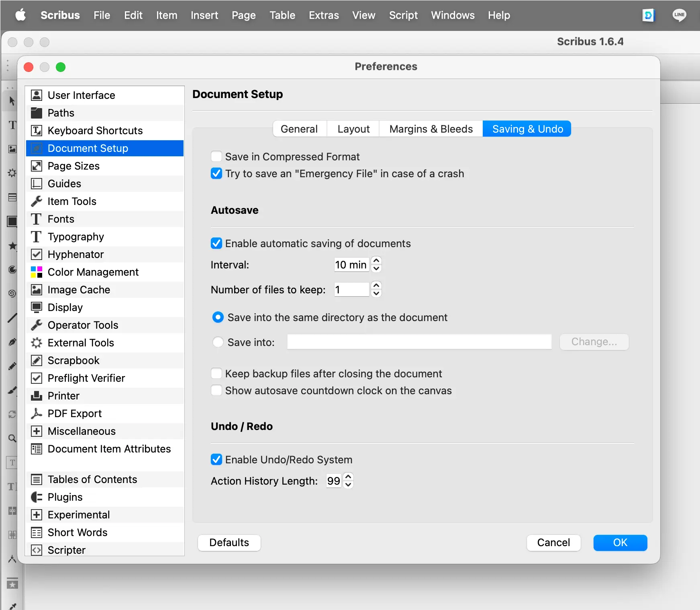This screenshot has width=700, height=610.
Task: Toggle Keep backup files after closing
Action: click(x=216, y=374)
